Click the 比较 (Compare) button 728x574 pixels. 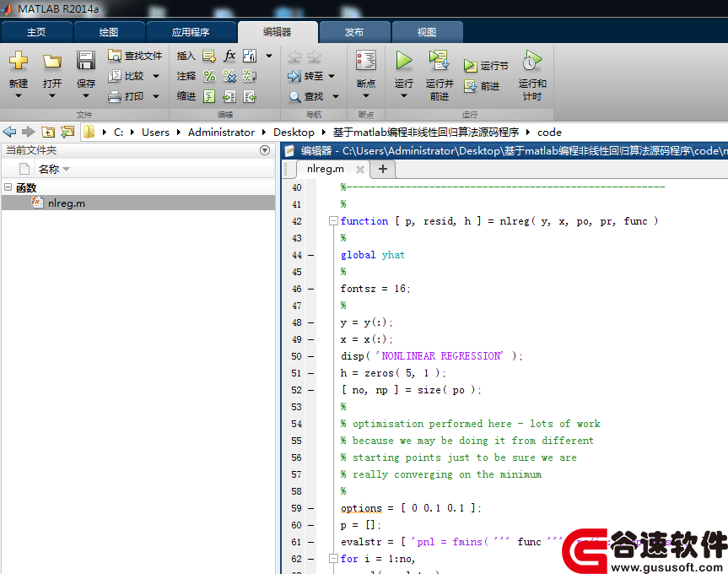coord(127,76)
